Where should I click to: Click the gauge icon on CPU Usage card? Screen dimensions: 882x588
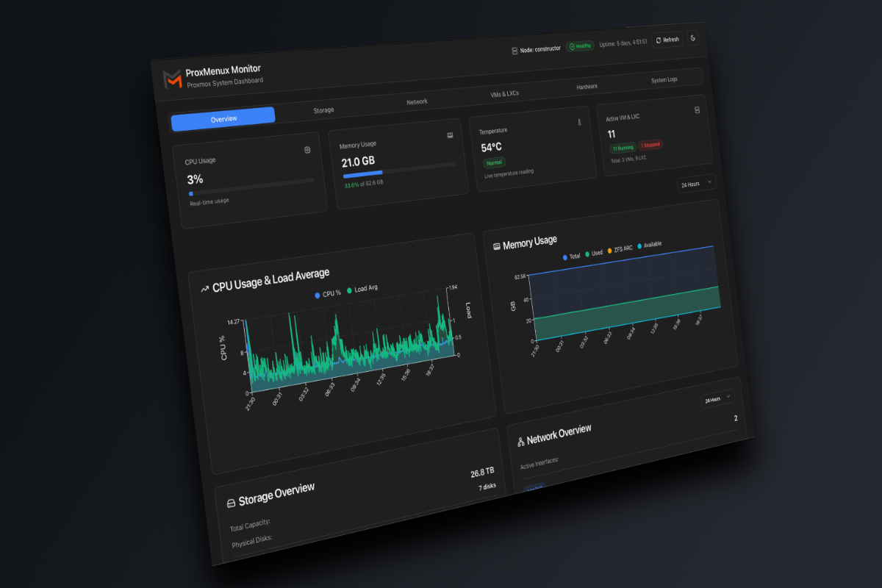click(308, 149)
